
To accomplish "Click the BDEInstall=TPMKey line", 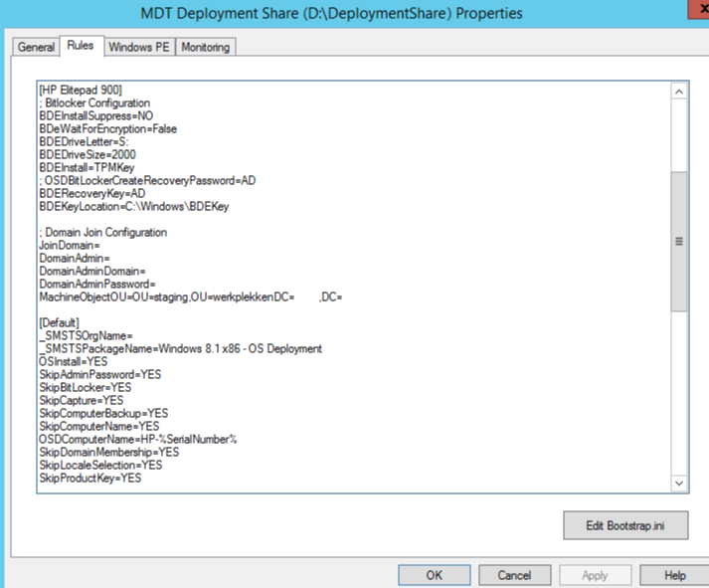I will [87, 167].
